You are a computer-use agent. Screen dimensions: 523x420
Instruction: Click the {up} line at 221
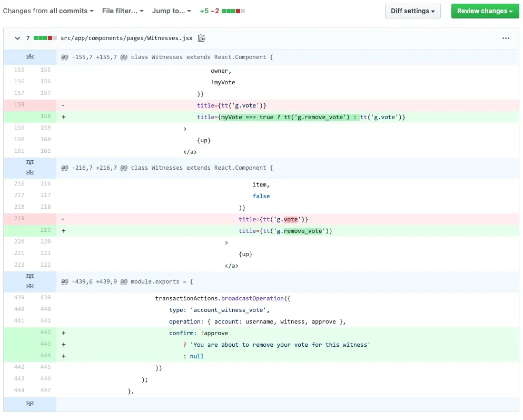coord(245,254)
